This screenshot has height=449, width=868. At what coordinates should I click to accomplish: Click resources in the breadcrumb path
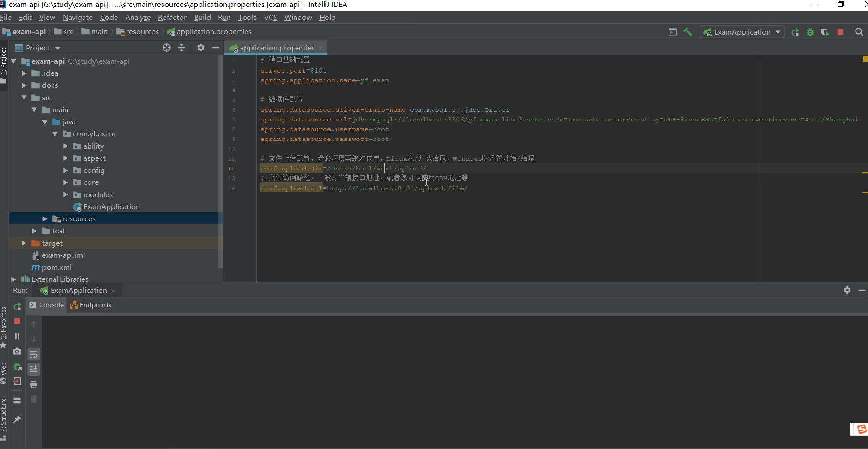(x=142, y=32)
